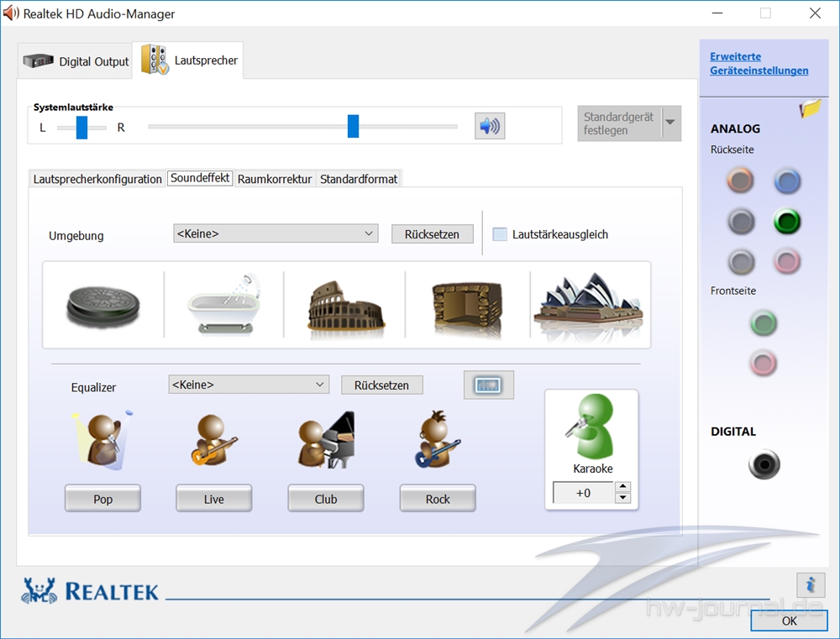Close the Realtek HD Audio-Manager window
Screen dimensions: 840x639
point(815,13)
